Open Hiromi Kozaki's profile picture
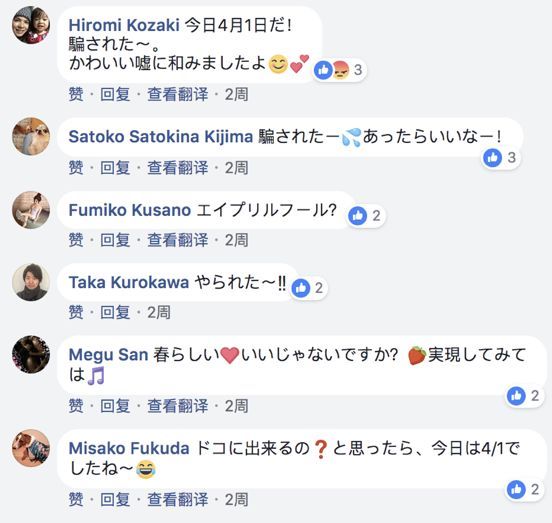552x523 pixels. (x=31, y=25)
